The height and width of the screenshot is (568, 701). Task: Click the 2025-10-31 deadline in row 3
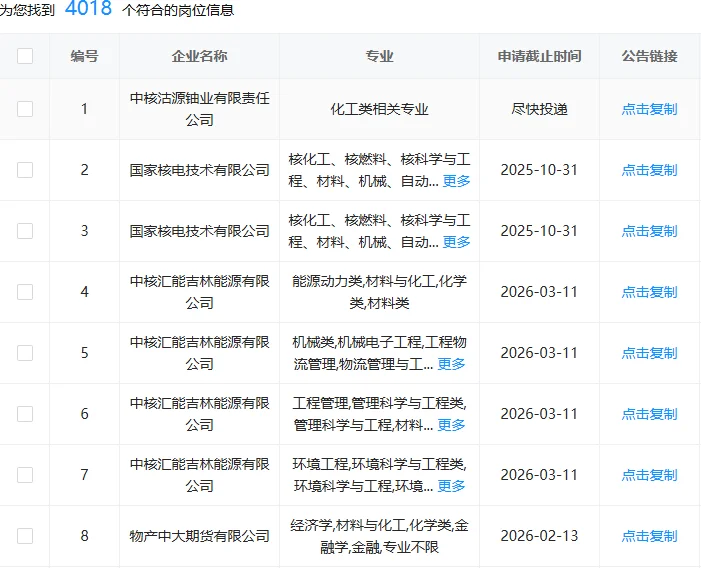click(x=539, y=231)
